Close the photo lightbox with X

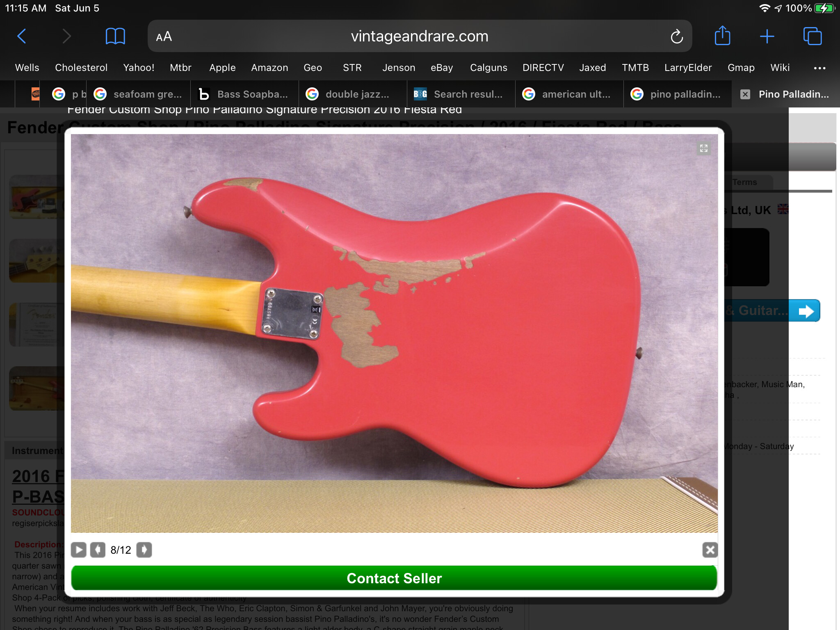coord(710,550)
